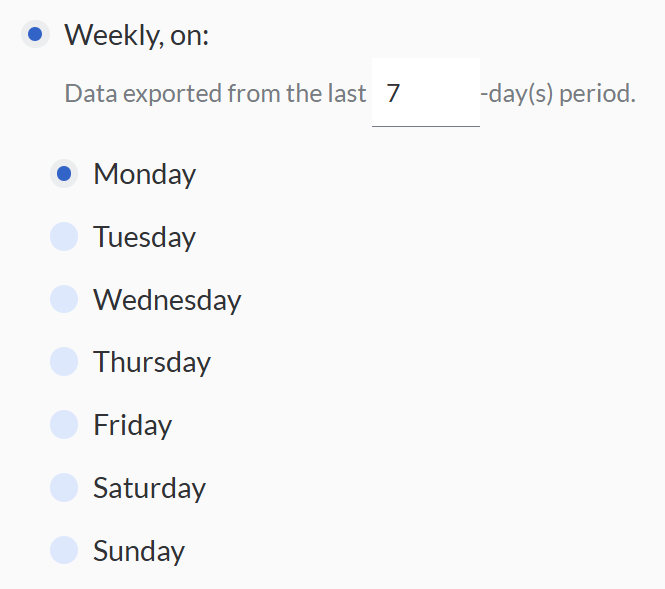Click the "-day(s) period." text
Image resolution: width=665 pixels, height=589 pixels.
558,94
